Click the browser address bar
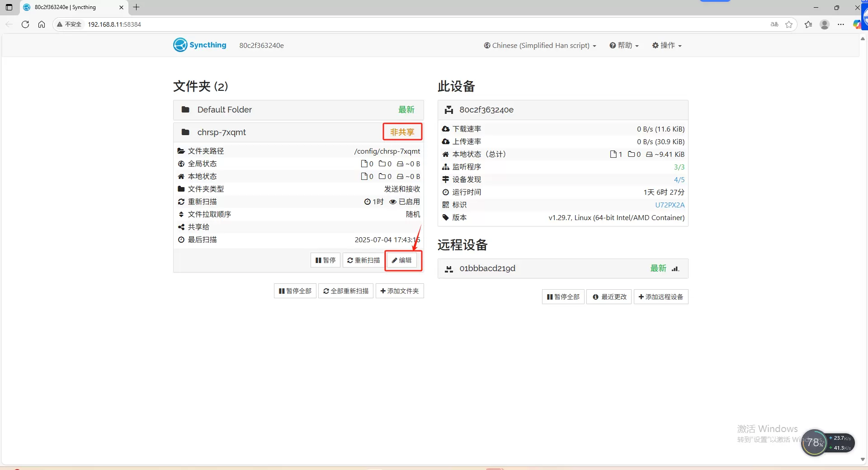 pyautogui.click(x=407, y=24)
